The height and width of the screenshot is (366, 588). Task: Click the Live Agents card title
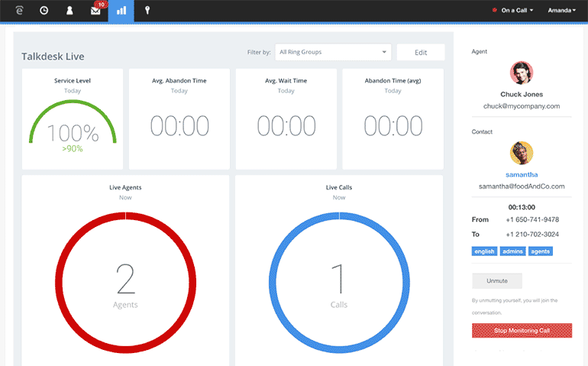125,187
